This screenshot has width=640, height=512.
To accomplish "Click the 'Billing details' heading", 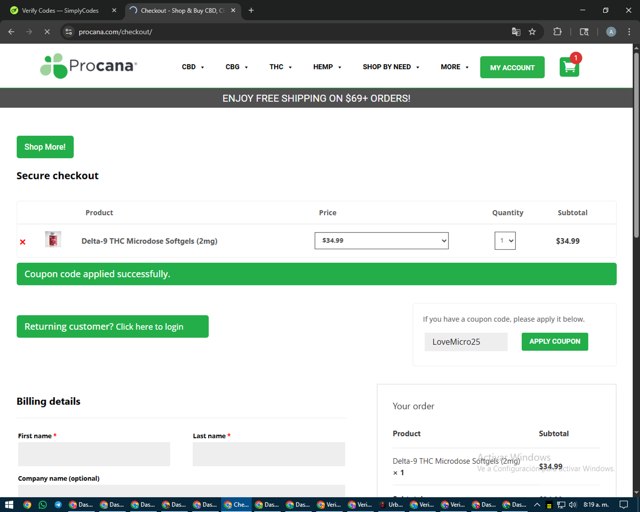I will tap(48, 401).
